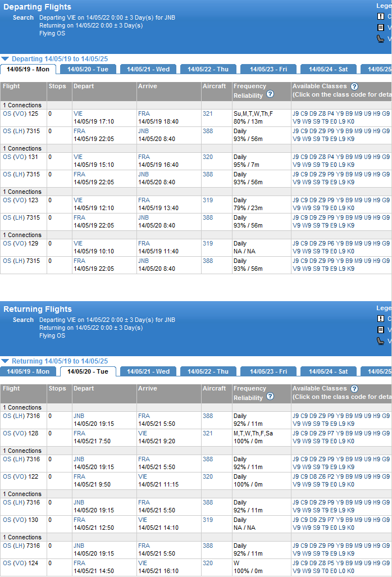This screenshot has height=577, width=392.
Task: Click the seat legend icon in the Returning Flights header
Action: 381,341
